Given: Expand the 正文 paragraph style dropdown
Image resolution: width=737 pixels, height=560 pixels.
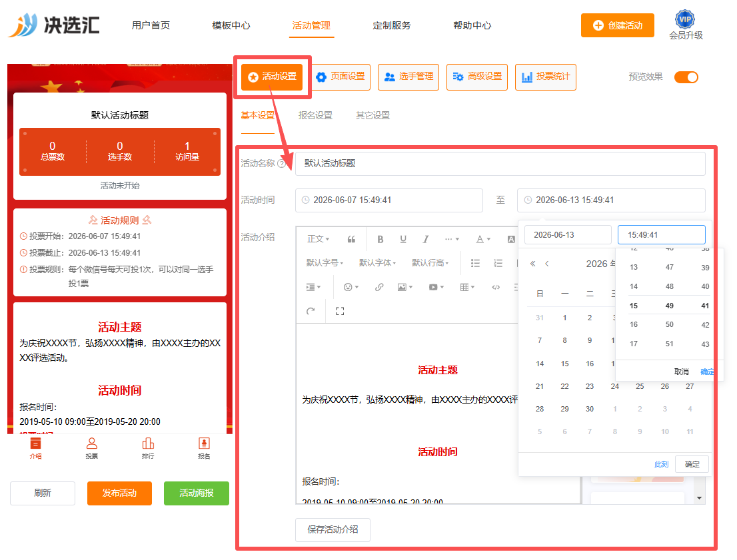Looking at the screenshot, I should (319, 239).
